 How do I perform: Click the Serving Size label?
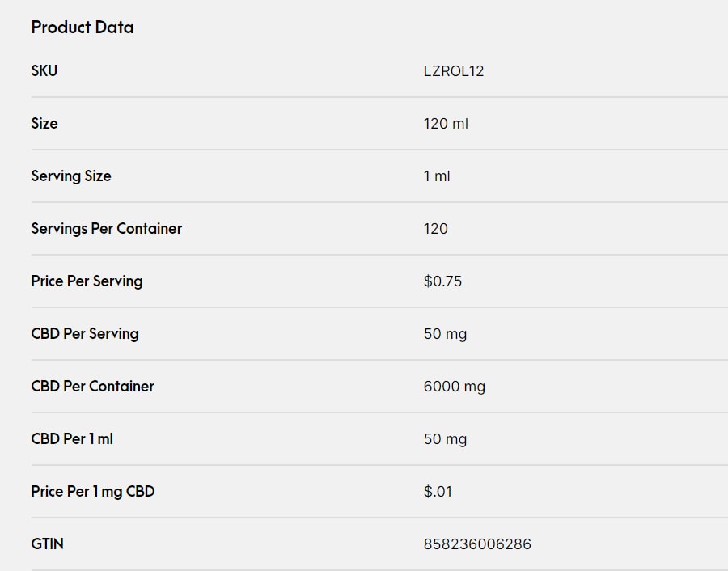coord(71,176)
